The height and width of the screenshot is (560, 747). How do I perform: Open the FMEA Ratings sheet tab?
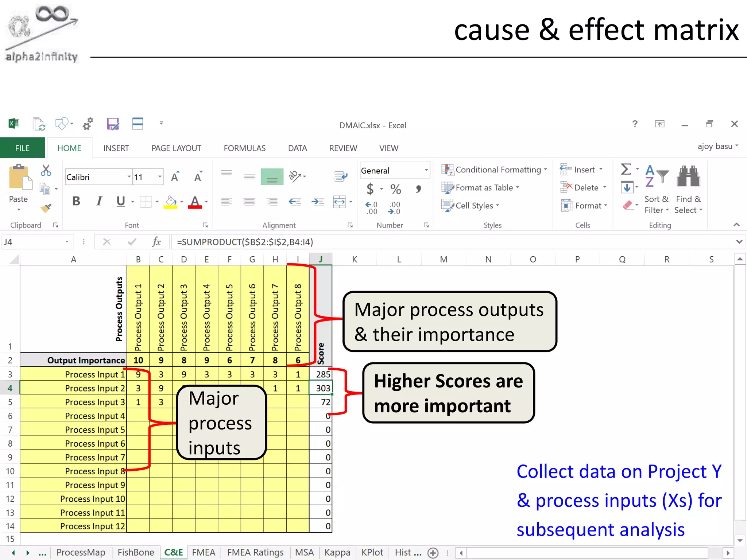255,552
